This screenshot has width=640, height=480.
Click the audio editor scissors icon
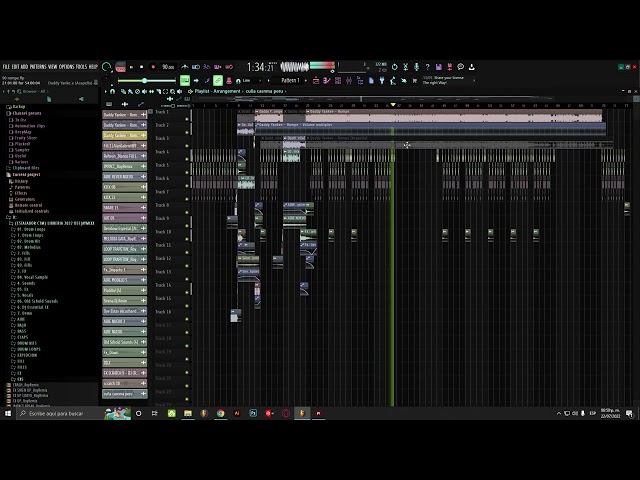[406, 67]
